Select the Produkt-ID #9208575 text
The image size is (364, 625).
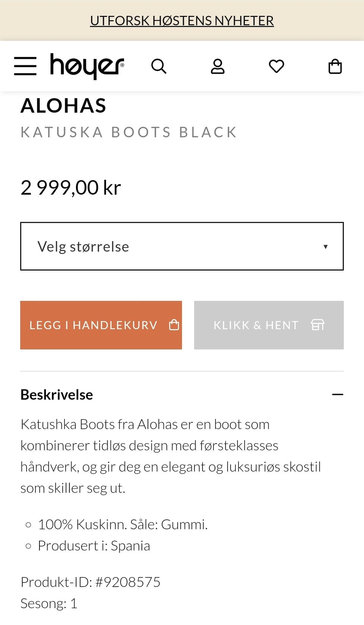pyautogui.click(x=91, y=581)
